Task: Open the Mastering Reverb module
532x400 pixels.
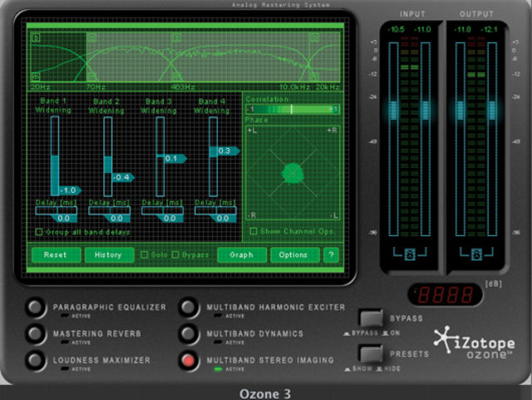Action: 35,333
